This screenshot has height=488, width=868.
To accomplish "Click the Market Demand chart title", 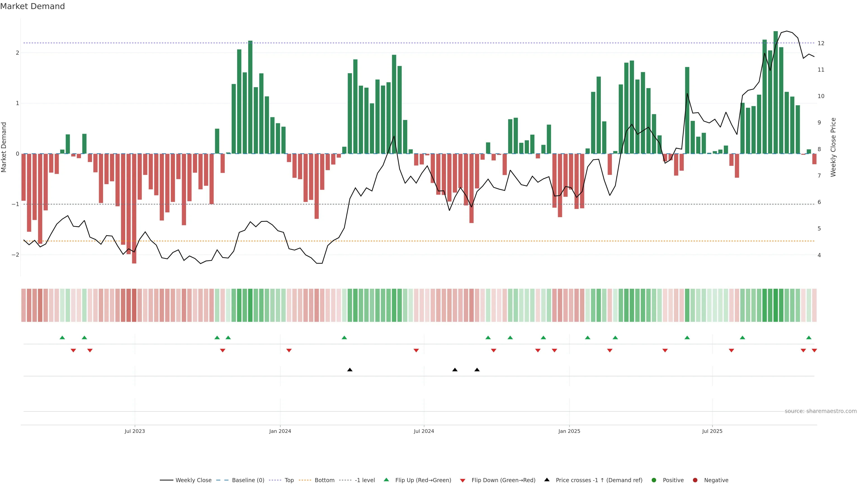I will 32,6.
